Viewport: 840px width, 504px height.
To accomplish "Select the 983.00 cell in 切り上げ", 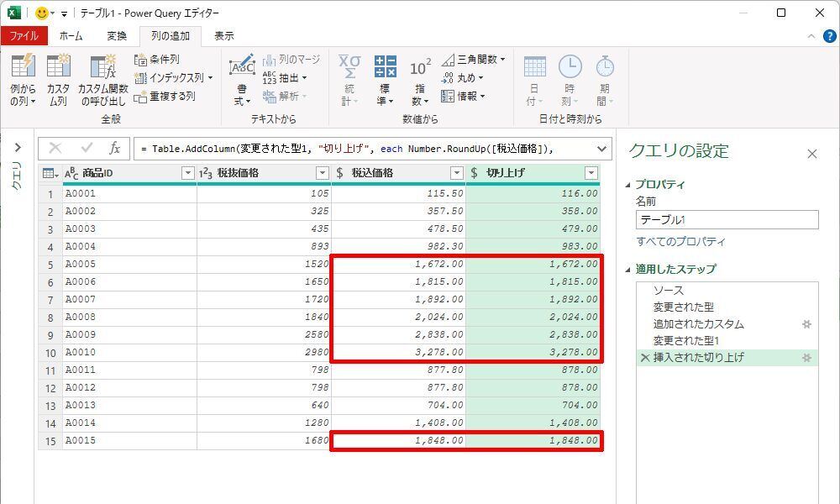I will [533, 246].
